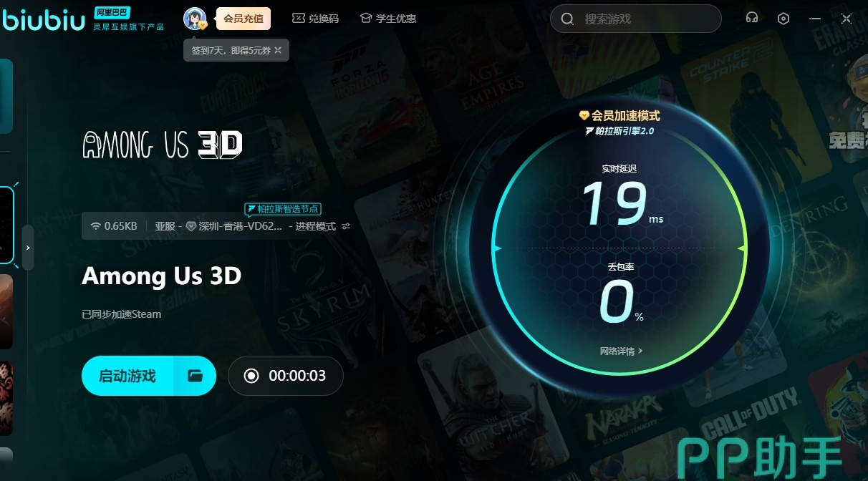
Task: Click the node settings sliders icon
Action: tap(346, 226)
